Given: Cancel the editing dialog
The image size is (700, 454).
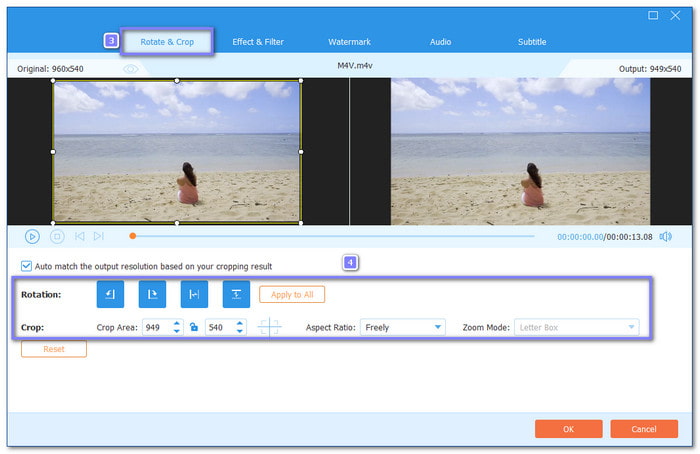Looking at the screenshot, I should click(x=644, y=429).
